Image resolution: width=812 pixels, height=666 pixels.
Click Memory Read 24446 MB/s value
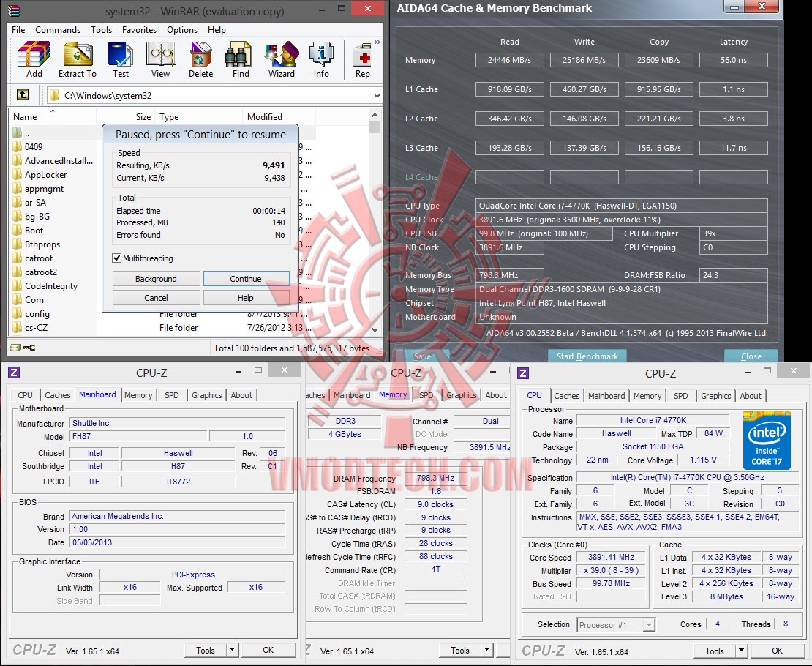tap(510, 60)
